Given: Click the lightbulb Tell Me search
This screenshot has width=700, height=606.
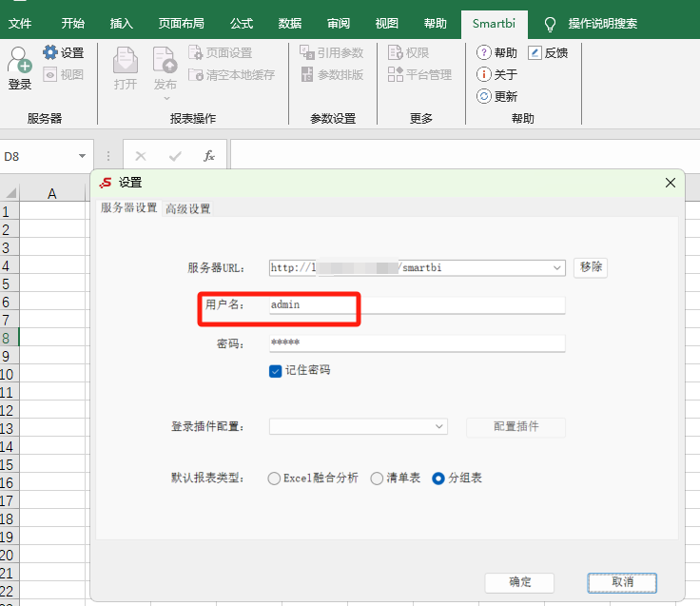Looking at the screenshot, I should [x=550, y=24].
